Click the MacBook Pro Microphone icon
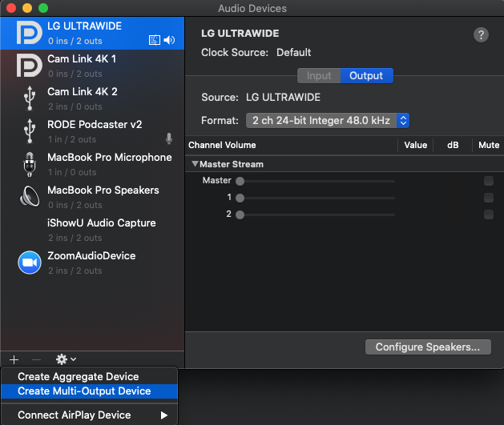Image resolution: width=504 pixels, height=425 pixels. (x=30, y=164)
